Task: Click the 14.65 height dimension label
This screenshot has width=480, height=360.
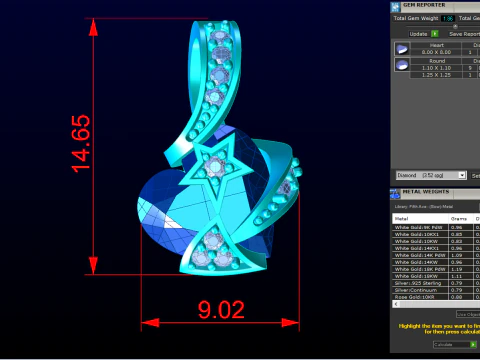Action: (81, 144)
